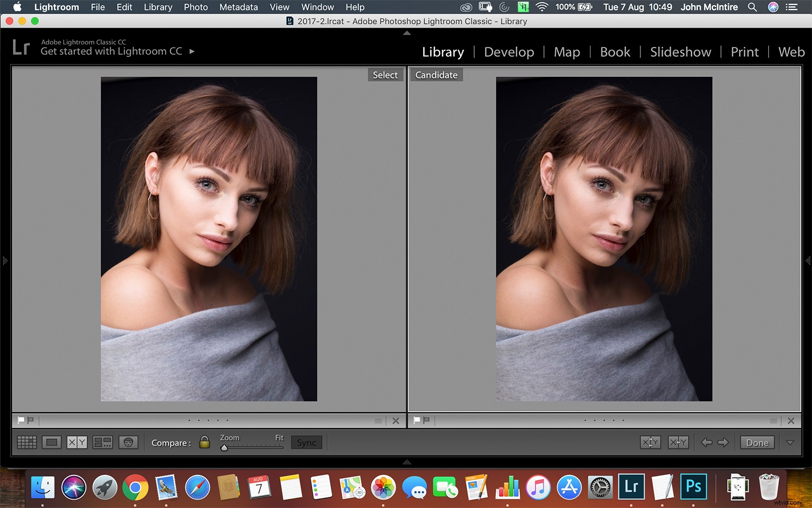Viewport: 812px width, 508px height.
Task: Make Candidate the new Select with X←Y icon
Action: (678, 442)
